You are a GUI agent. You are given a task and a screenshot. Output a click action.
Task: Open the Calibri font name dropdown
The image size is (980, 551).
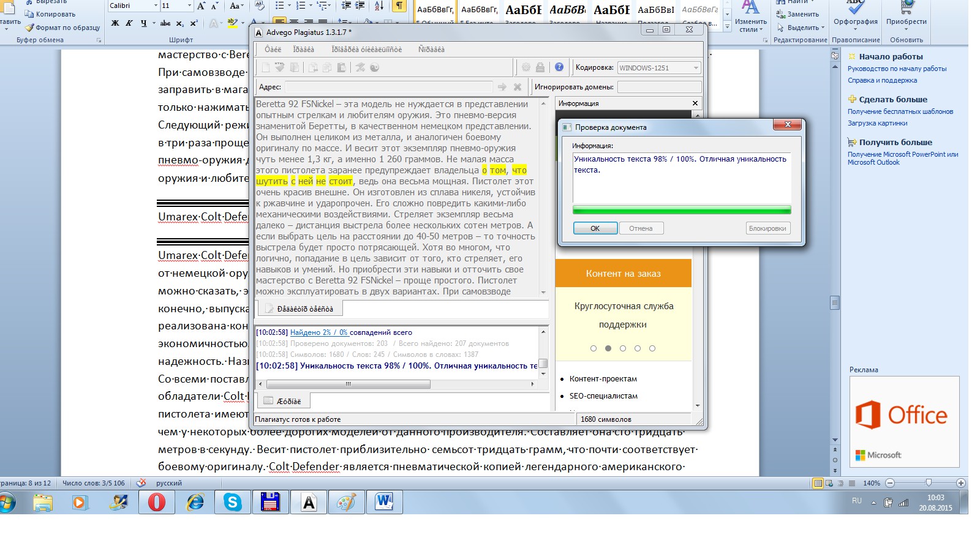[x=154, y=6]
